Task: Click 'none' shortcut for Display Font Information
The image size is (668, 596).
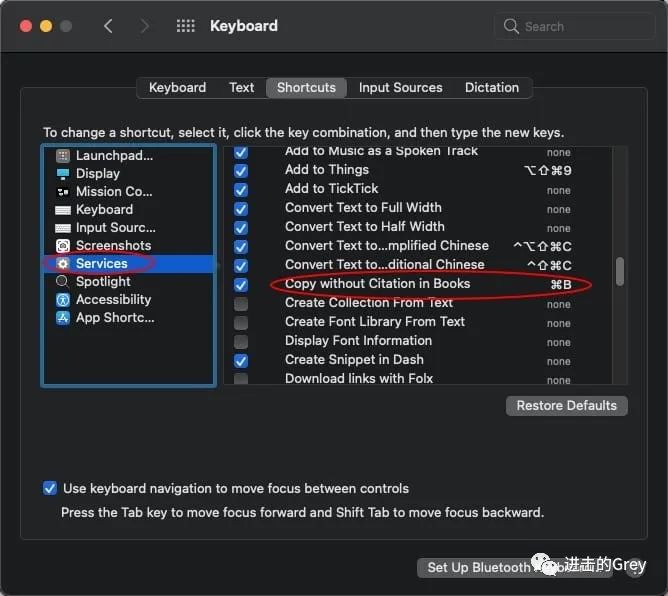Action: coord(559,343)
